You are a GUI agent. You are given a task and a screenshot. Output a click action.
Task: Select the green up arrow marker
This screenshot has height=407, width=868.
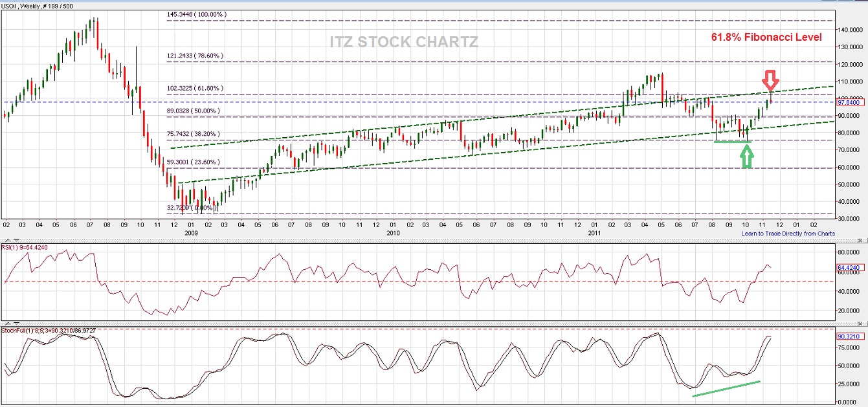point(748,156)
